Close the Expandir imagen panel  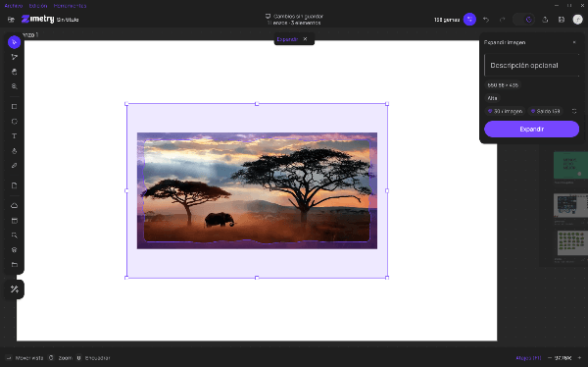[574, 42]
